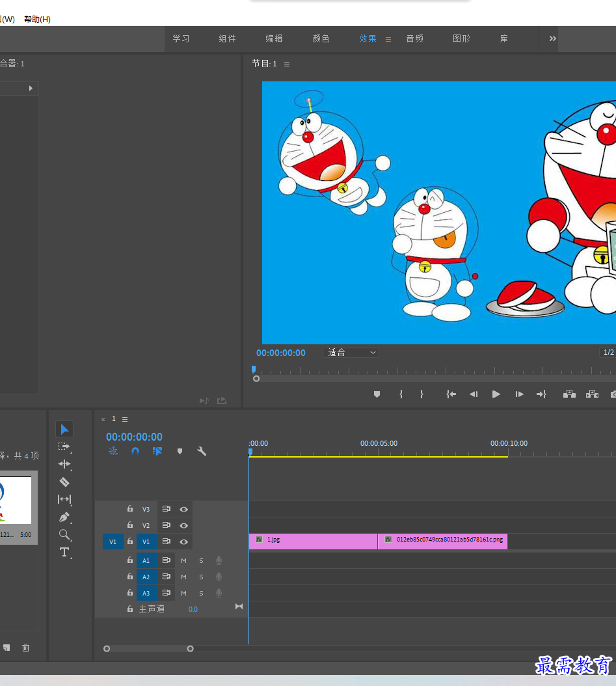Click Add Marker in program monitor
616x686 pixels.
pyautogui.click(x=377, y=394)
